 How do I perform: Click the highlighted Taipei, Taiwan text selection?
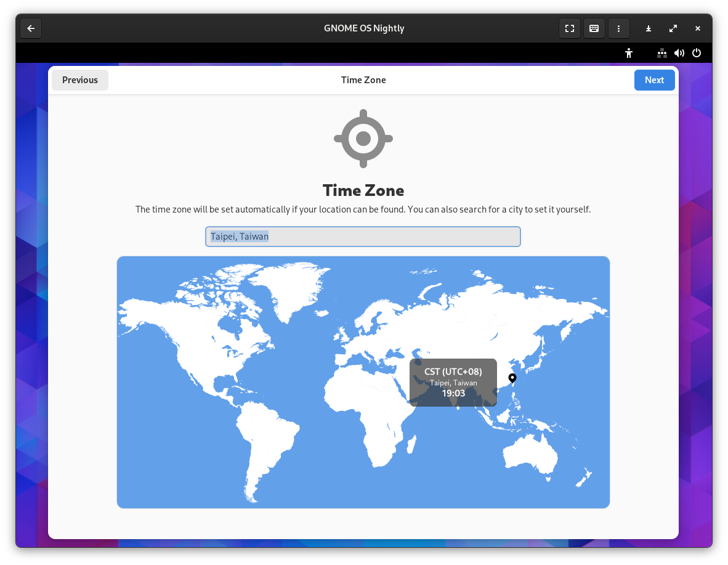click(240, 236)
